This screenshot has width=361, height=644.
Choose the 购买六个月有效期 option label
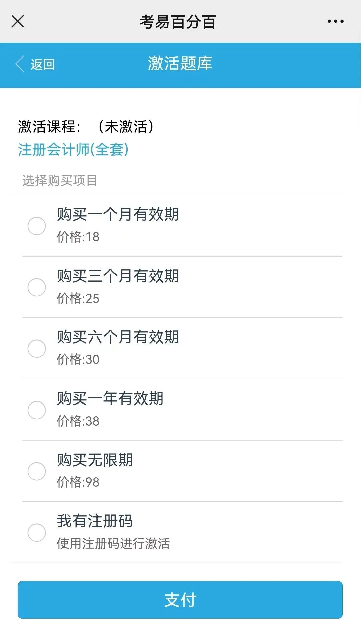[118, 337]
